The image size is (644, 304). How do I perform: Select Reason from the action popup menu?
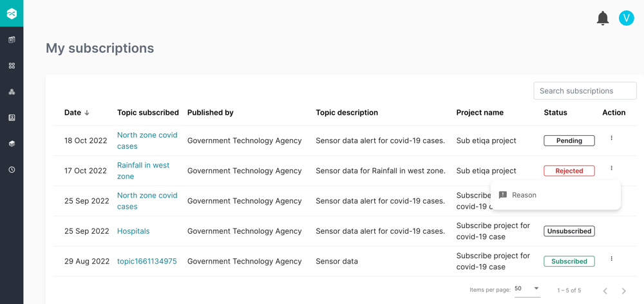click(524, 195)
